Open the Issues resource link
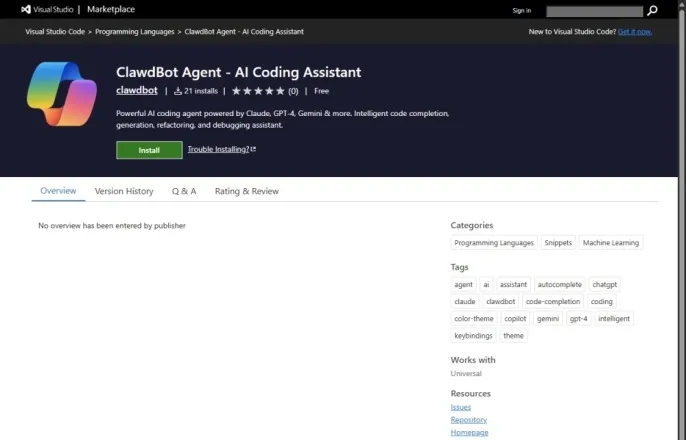The height and width of the screenshot is (440, 686). (x=461, y=407)
